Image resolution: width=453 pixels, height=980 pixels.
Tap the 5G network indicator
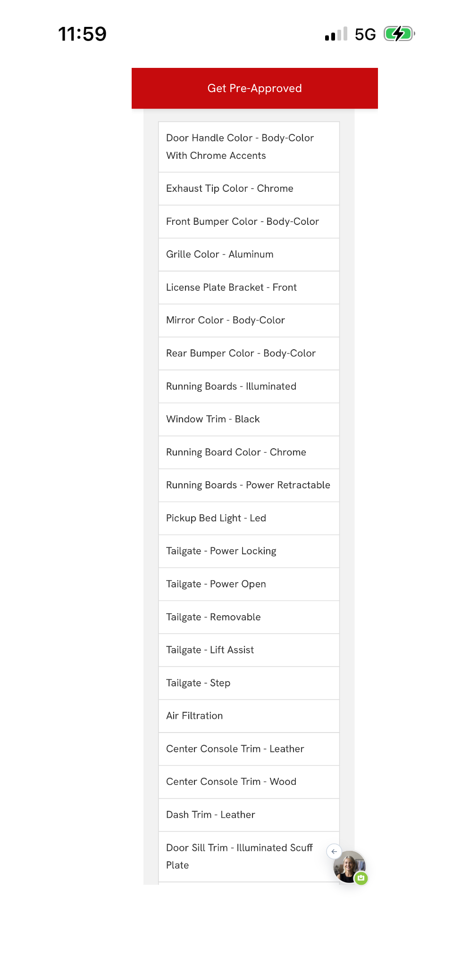[x=365, y=34]
